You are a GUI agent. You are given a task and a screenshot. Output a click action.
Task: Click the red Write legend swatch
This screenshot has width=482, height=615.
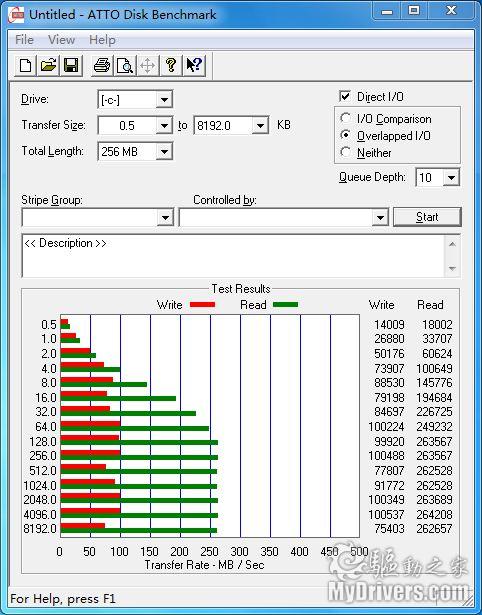(202, 304)
